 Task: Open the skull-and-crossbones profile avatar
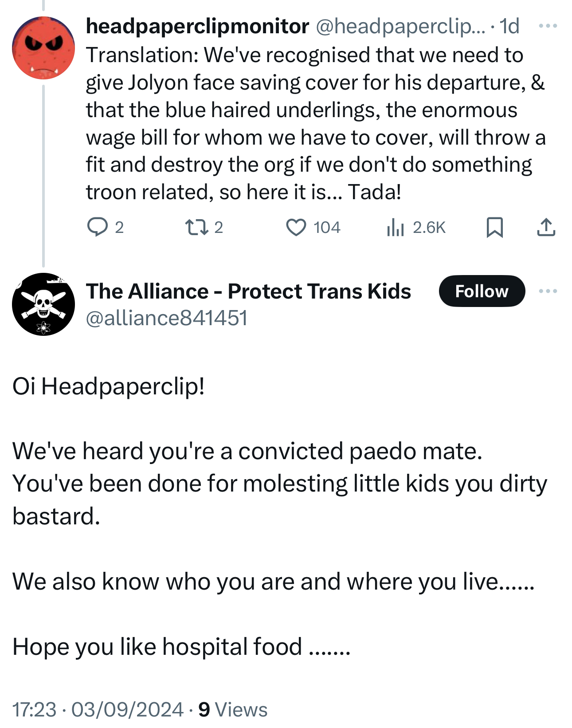(x=43, y=304)
